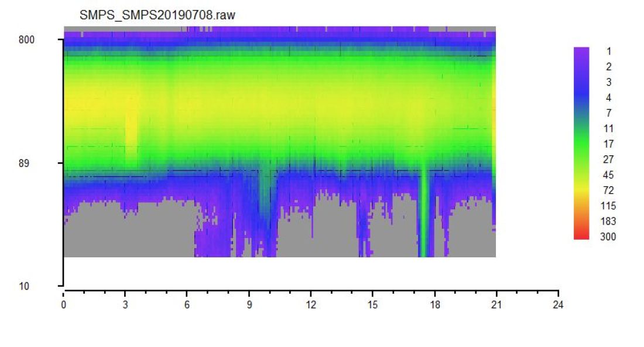Select the y-axis label 89

(24, 163)
